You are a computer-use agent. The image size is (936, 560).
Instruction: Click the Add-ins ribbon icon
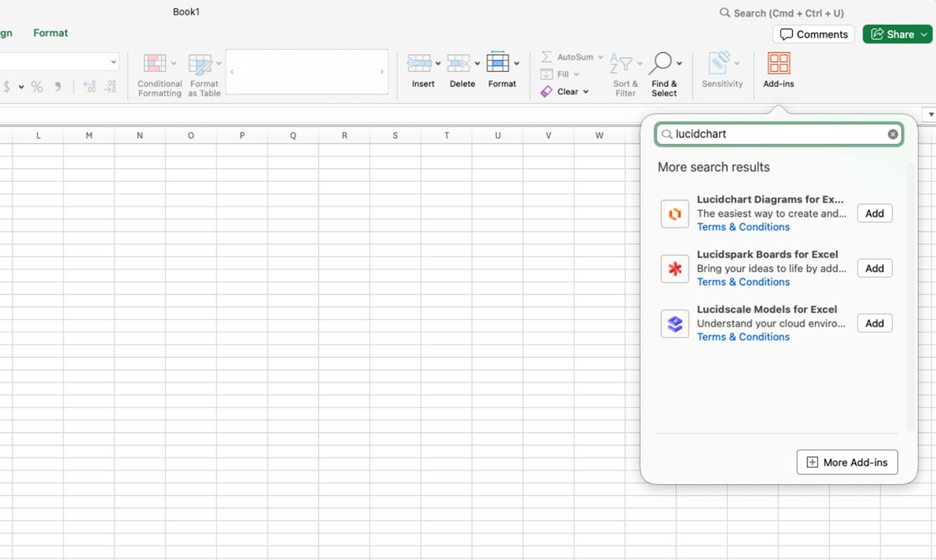779,64
